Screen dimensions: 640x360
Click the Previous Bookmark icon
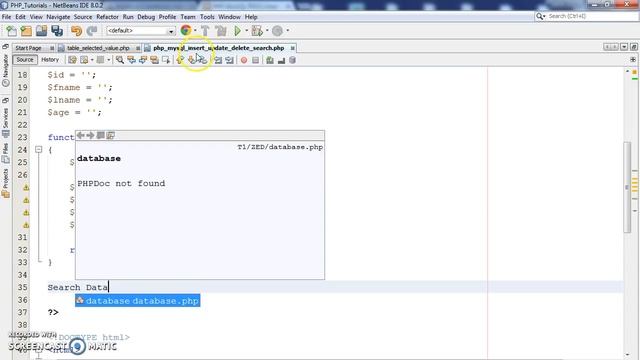(180, 60)
